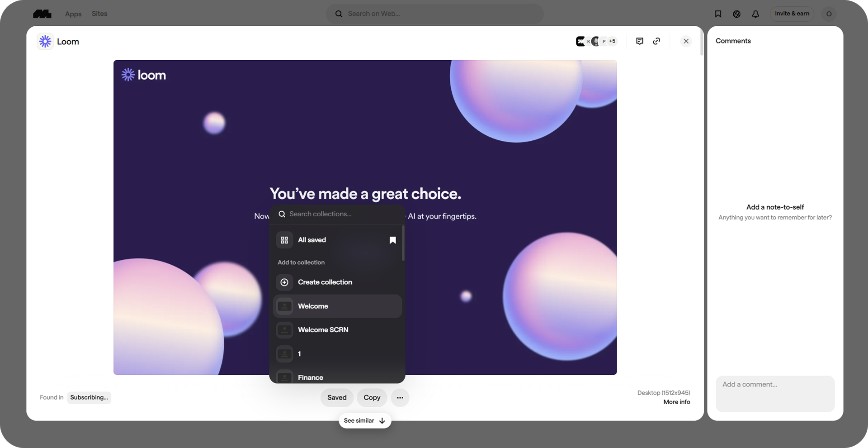This screenshot has width=868, height=448.
Task: Add screen to the Finance collection
Action: point(337,377)
